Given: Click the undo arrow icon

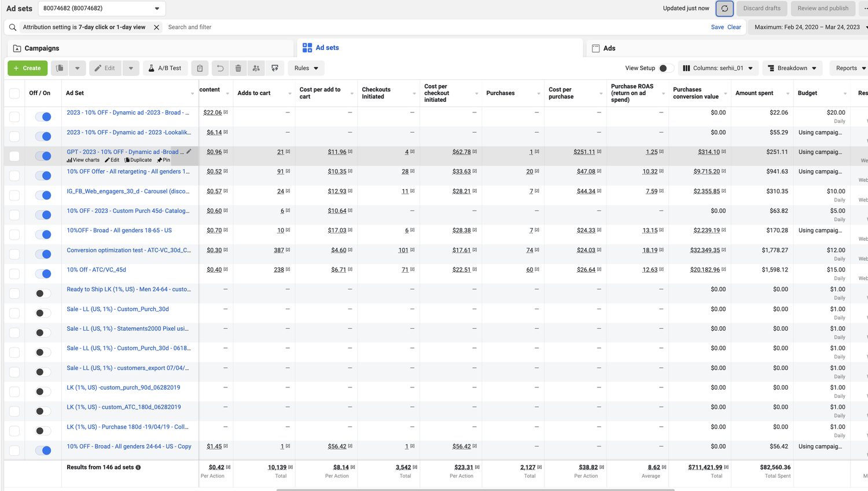Looking at the screenshot, I should click(220, 68).
